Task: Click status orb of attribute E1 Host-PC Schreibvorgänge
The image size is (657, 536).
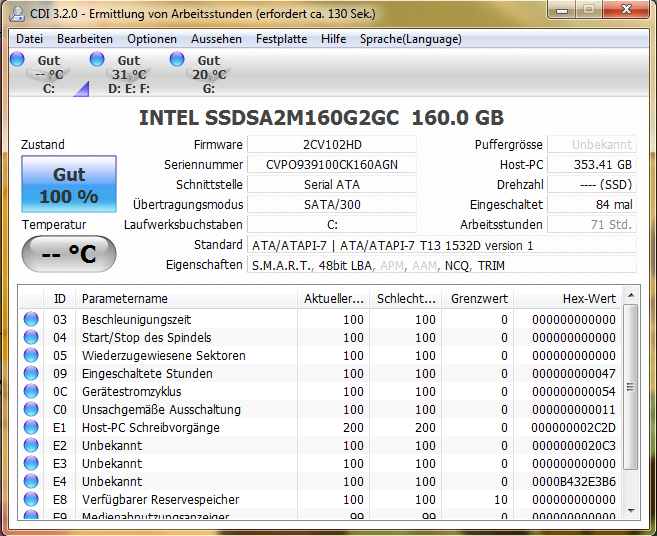Action: coord(31,427)
